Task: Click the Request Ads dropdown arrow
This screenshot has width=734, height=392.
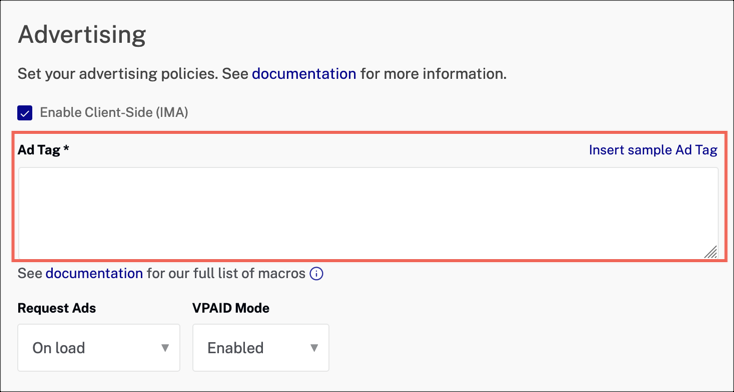Action: (x=165, y=348)
